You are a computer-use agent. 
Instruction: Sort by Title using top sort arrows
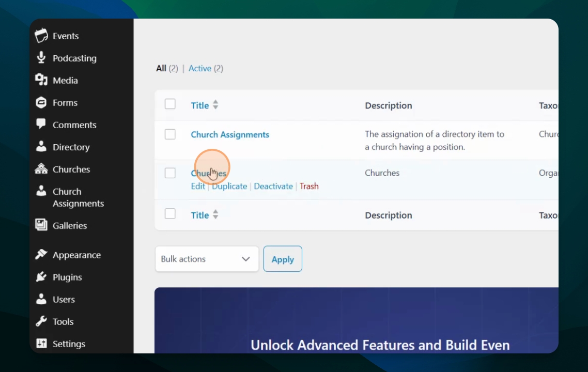coord(215,104)
